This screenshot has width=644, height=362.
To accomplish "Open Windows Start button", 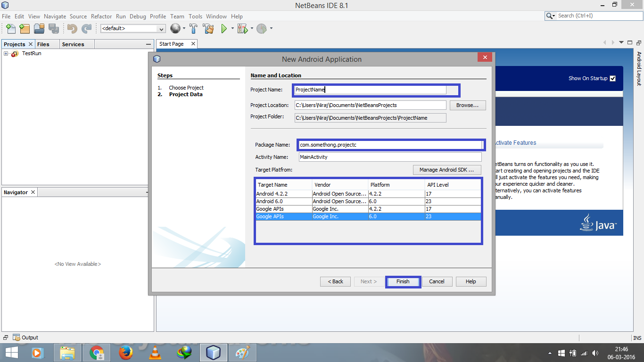I will [x=12, y=353].
